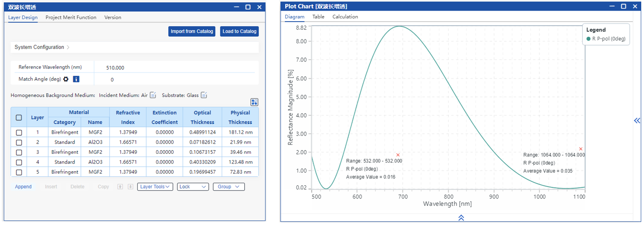Click the Reference Wavelength value field
The width and height of the screenshot is (644, 225).
[x=174, y=67]
